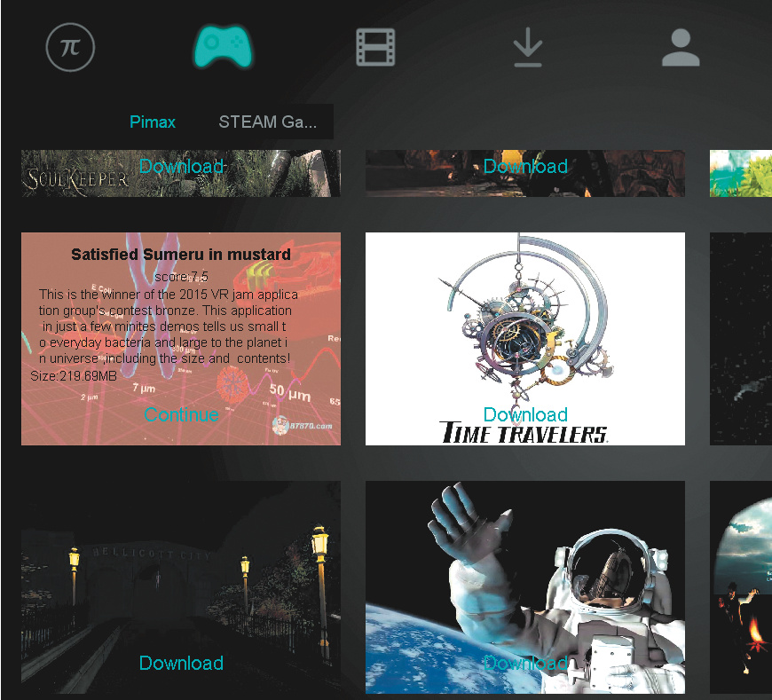Click the "Satisfied Sumeru in mustard" title
Screen dimensions: 772x700
point(181,255)
